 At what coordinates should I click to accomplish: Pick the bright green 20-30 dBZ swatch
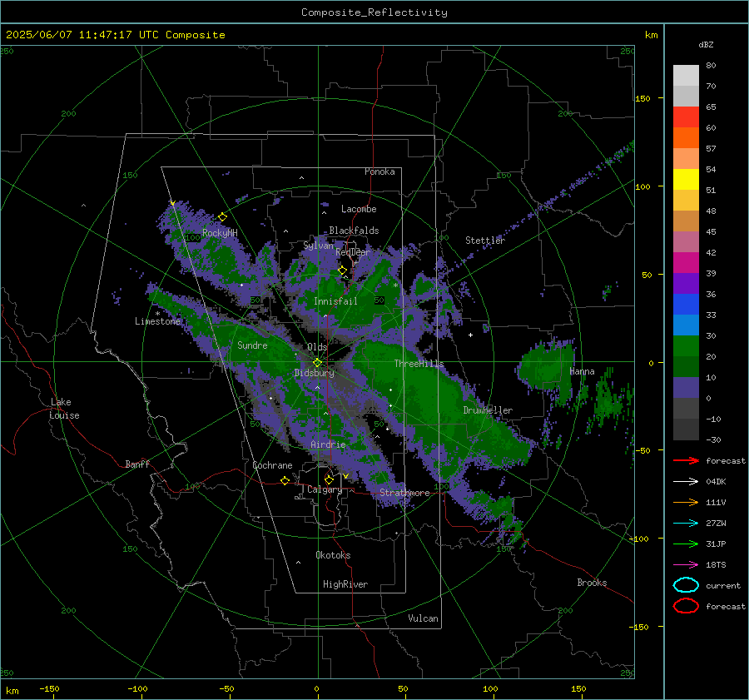(x=686, y=346)
